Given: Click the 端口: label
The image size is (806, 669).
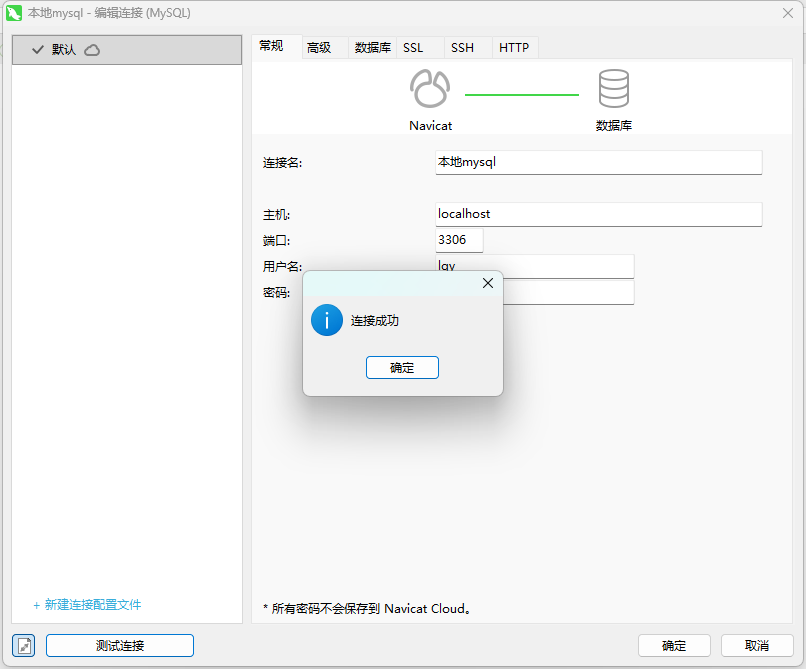Looking at the screenshot, I should 277,241.
